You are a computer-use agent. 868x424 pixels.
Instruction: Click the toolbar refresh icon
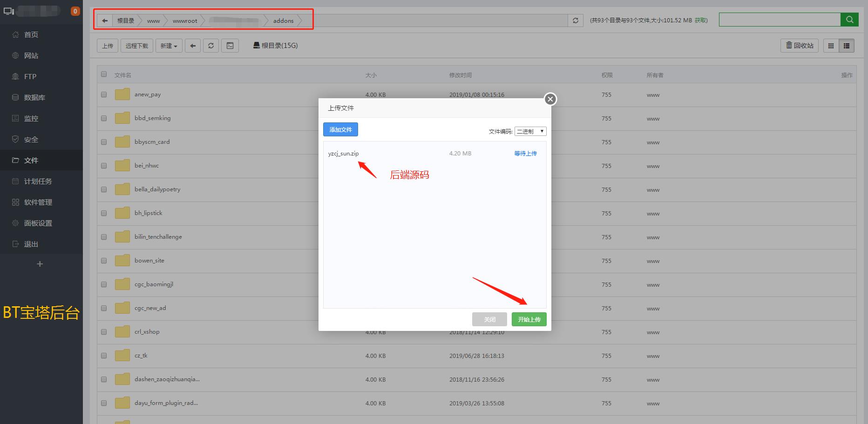point(211,46)
